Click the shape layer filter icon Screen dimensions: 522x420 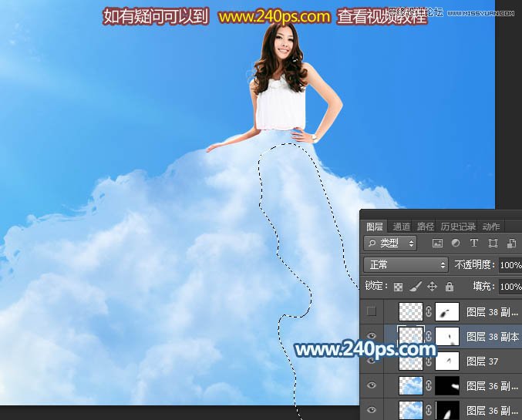[x=492, y=244]
